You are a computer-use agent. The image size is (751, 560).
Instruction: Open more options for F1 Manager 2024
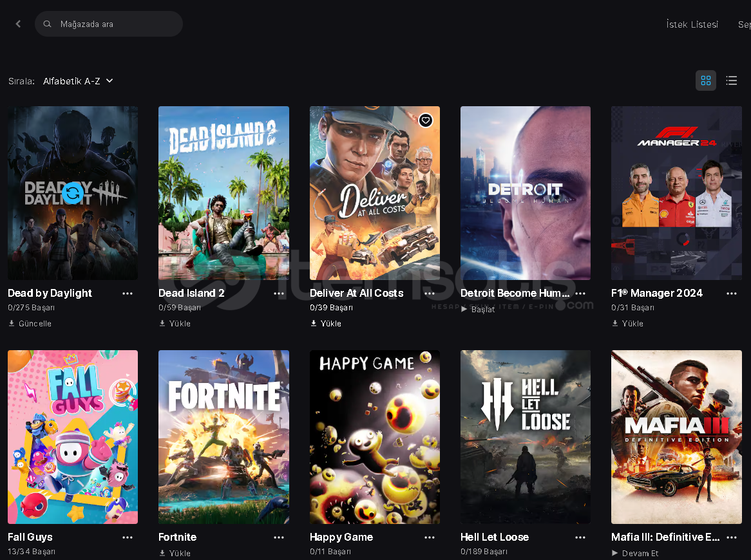pyautogui.click(x=732, y=294)
